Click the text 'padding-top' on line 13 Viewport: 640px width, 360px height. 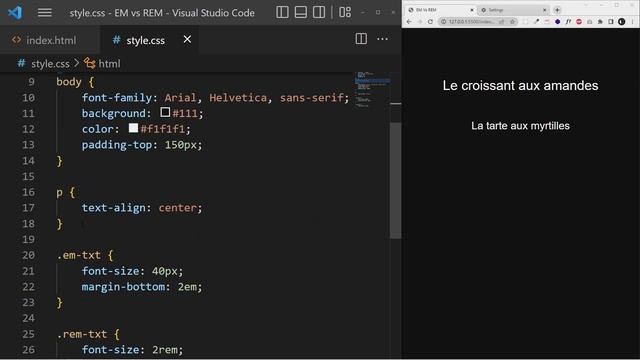click(x=117, y=145)
